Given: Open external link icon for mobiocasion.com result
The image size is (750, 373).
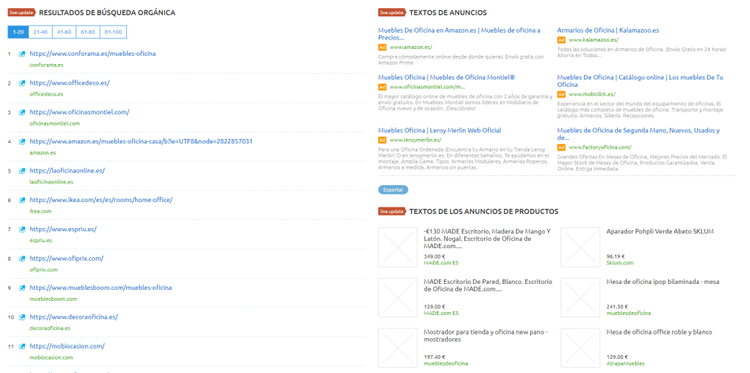Looking at the screenshot, I should 22,346.
